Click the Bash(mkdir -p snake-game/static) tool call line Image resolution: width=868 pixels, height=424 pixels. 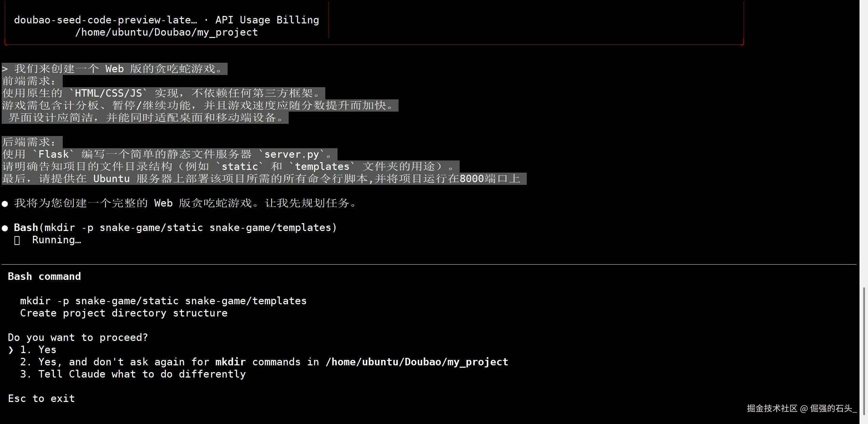point(175,228)
